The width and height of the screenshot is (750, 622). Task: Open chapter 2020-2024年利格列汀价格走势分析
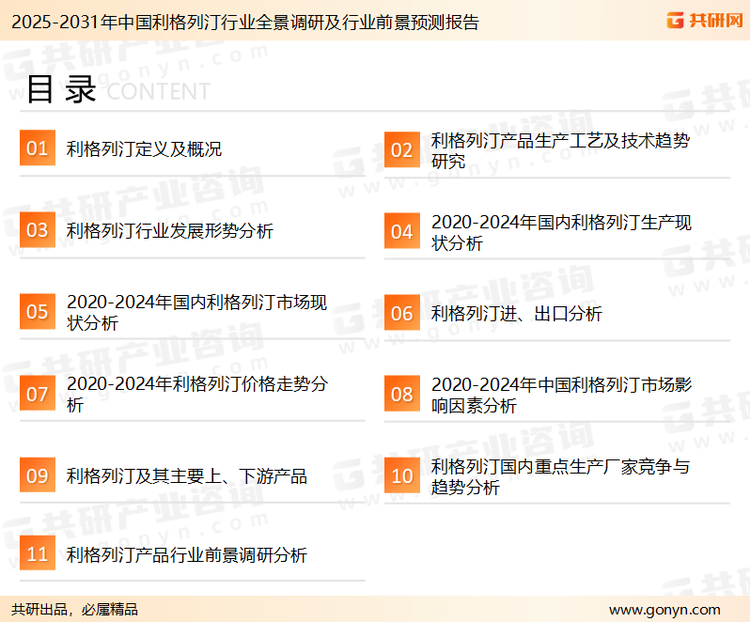pos(197,394)
